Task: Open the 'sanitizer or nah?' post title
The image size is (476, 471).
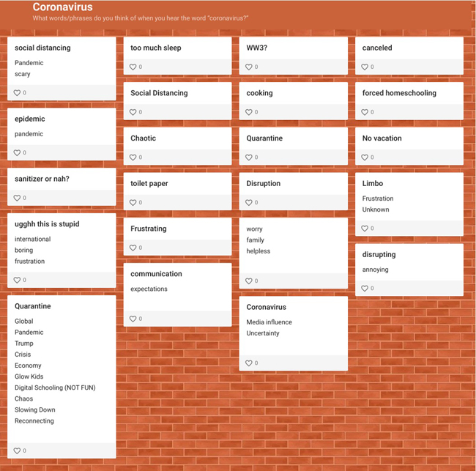Action: coord(42,179)
